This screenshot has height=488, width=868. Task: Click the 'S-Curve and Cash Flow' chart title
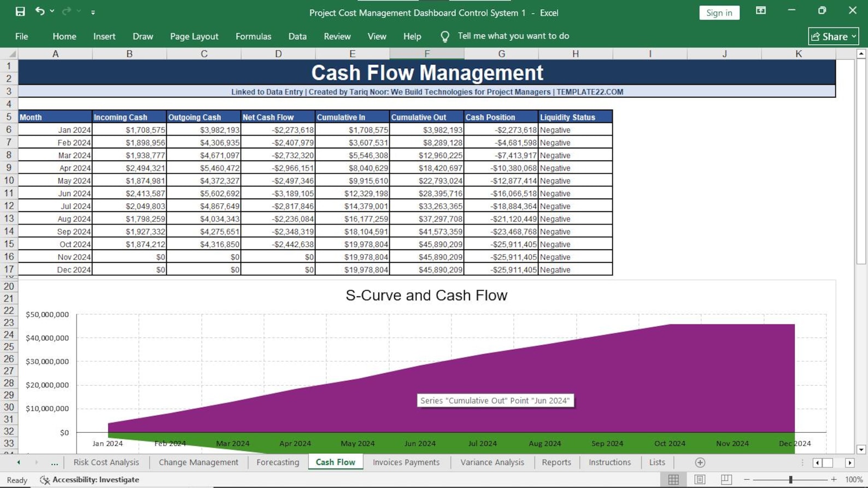point(426,295)
